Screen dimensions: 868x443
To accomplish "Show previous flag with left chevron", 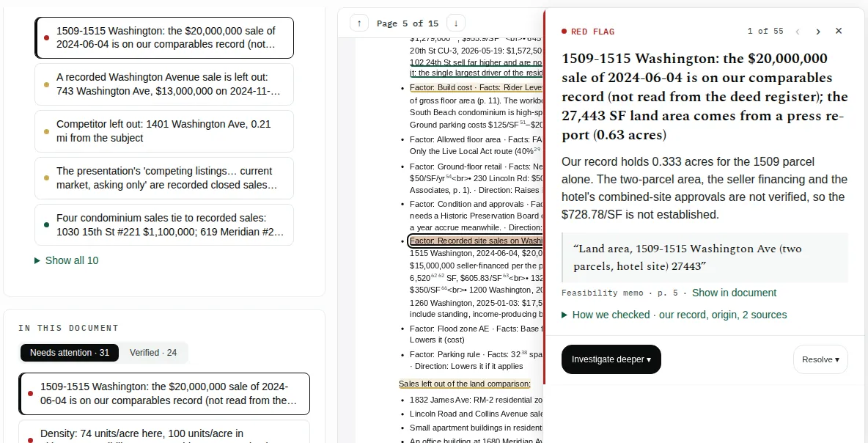I will pyautogui.click(x=798, y=32).
